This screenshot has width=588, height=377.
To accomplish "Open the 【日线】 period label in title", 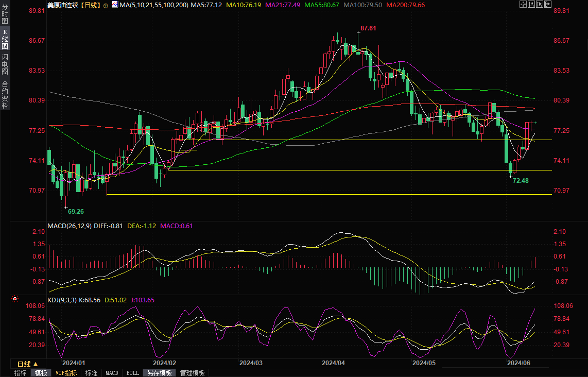I will [91, 5].
